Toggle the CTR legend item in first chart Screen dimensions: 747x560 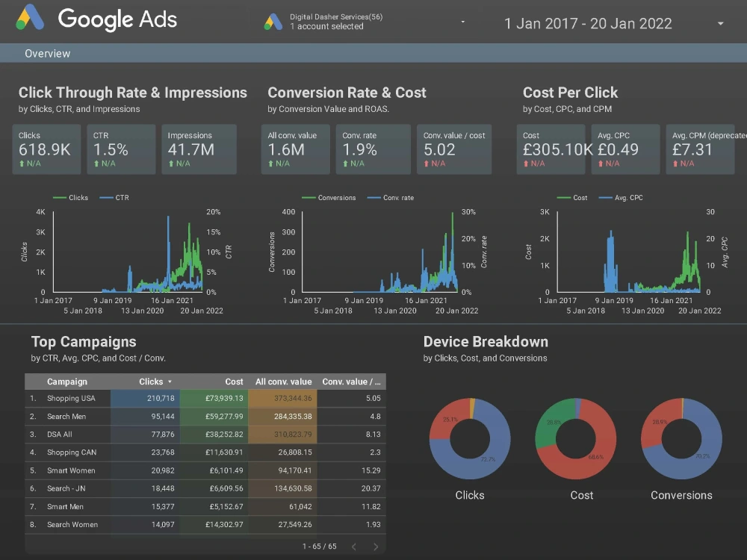114,198
